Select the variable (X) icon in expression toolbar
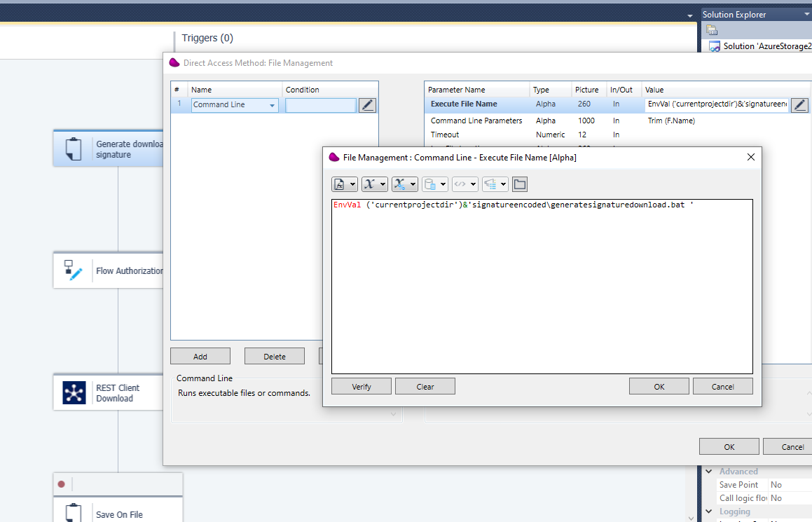812x522 pixels. tap(371, 184)
